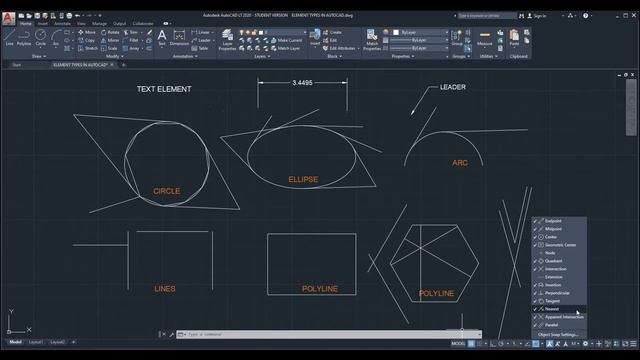Expand the Properties panel

click(403, 56)
